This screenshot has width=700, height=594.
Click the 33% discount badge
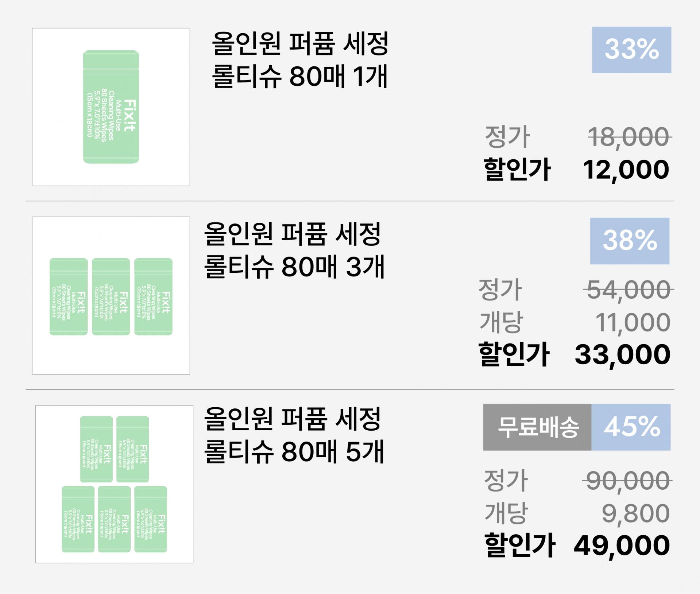pos(631,50)
